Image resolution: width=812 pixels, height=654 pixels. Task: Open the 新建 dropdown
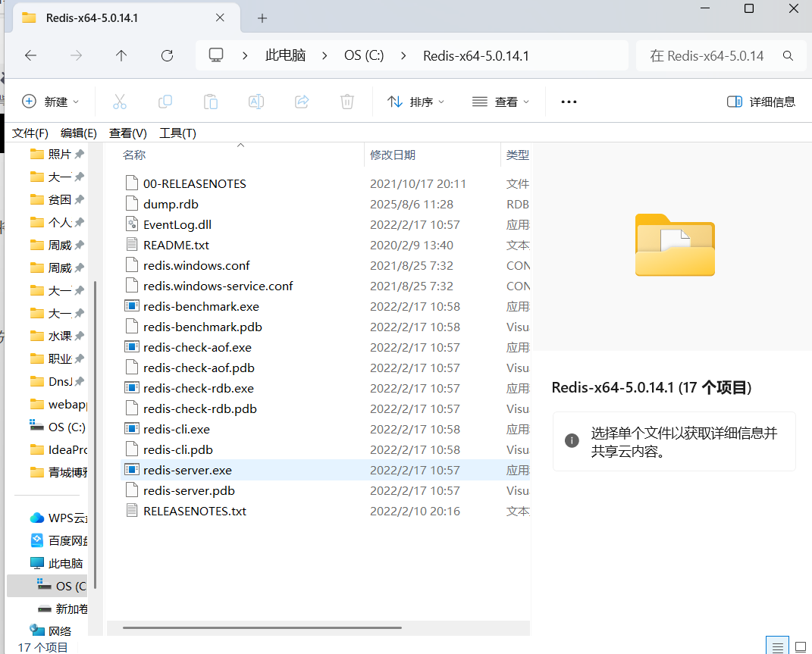click(50, 102)
